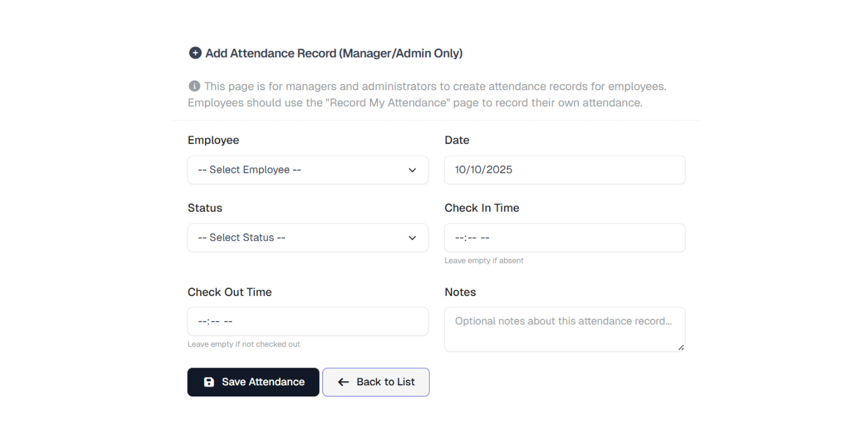Click the Notes resize handle
The image size is (868, 443).
click(x=681, y=347)
